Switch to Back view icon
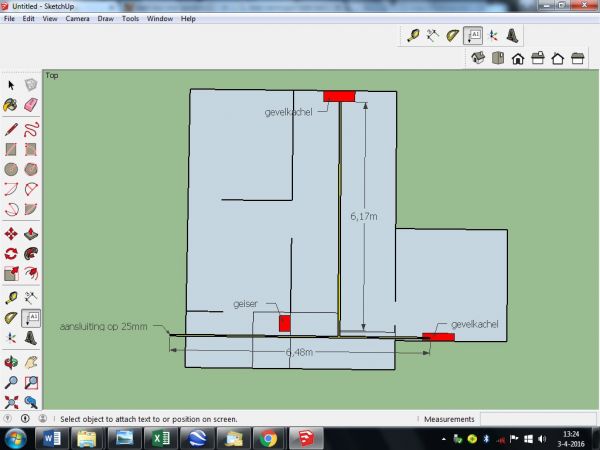 tap(558, 58)
